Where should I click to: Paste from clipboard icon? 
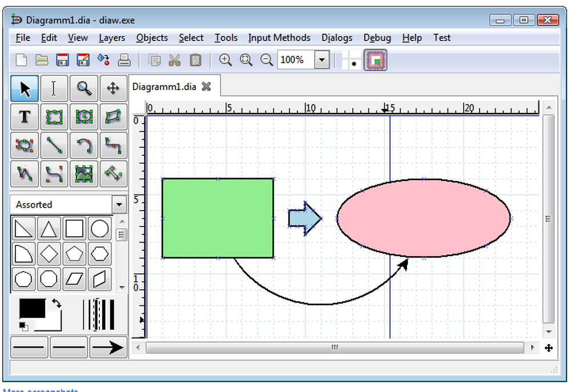[195, 60]
